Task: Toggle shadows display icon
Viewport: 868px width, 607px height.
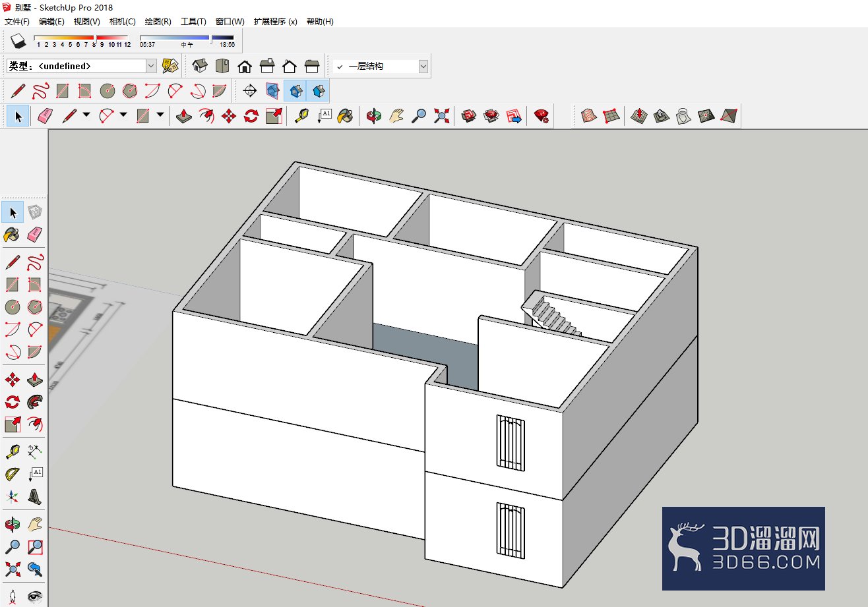Action: (18, 41)
